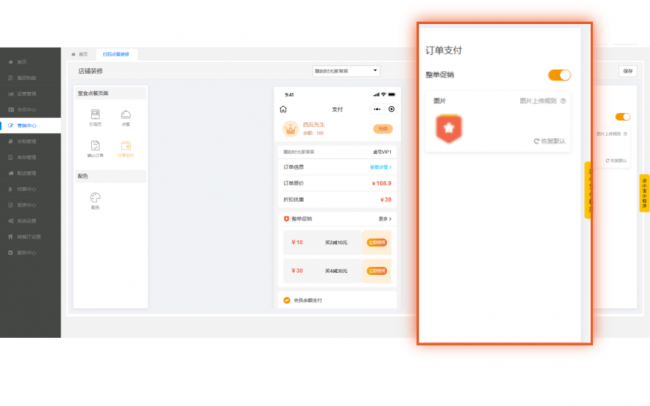Click the 首页 breadcrumb tab with house icon
Viewport: 650px width, 406px height.
(80, 54)
